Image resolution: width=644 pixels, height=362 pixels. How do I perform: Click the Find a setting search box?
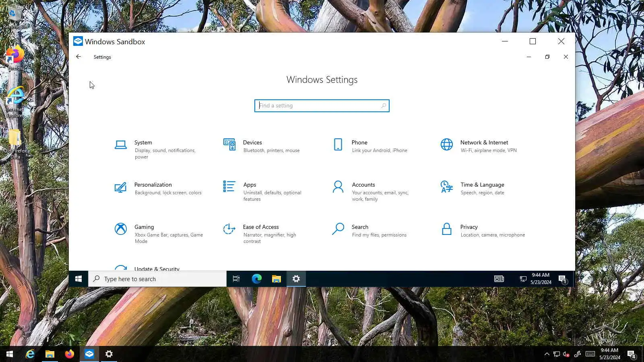point(322,106)
